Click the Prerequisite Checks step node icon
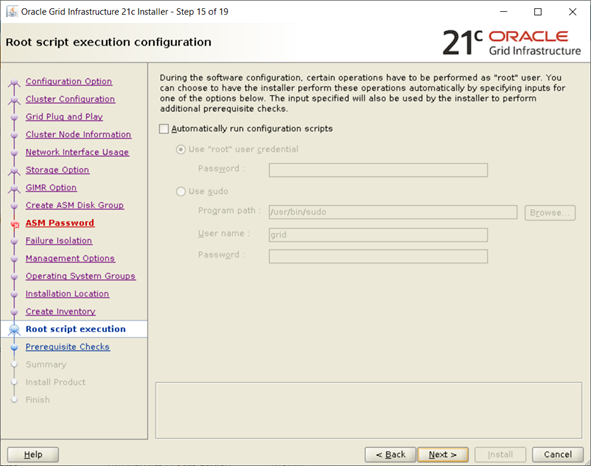 point(14,347)
